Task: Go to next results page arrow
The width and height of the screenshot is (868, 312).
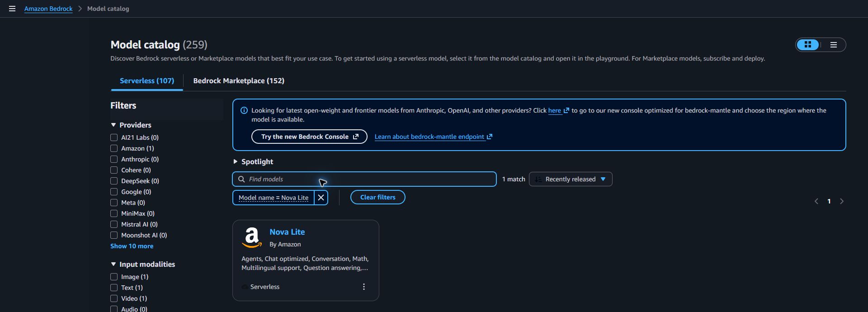Action: 842,201
